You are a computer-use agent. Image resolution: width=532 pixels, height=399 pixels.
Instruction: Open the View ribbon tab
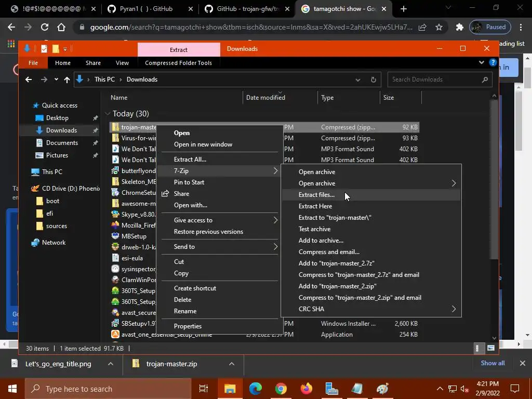[122, 63]
